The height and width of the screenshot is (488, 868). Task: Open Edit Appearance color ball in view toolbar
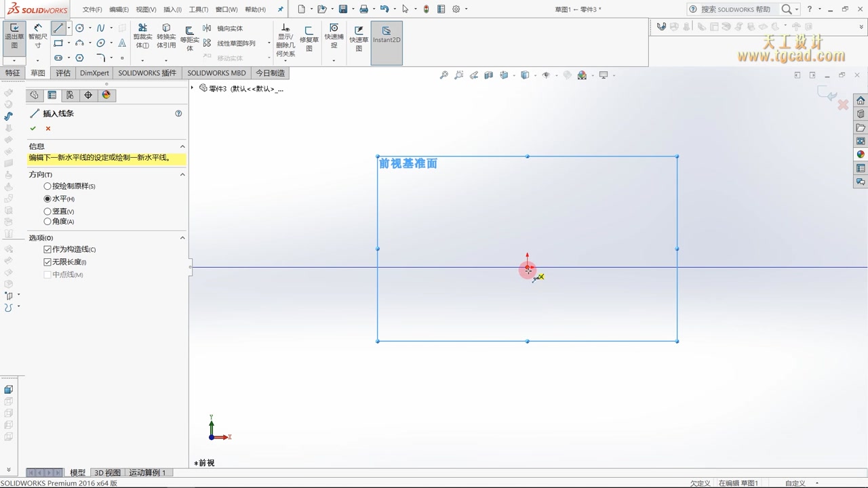(582, 75)
